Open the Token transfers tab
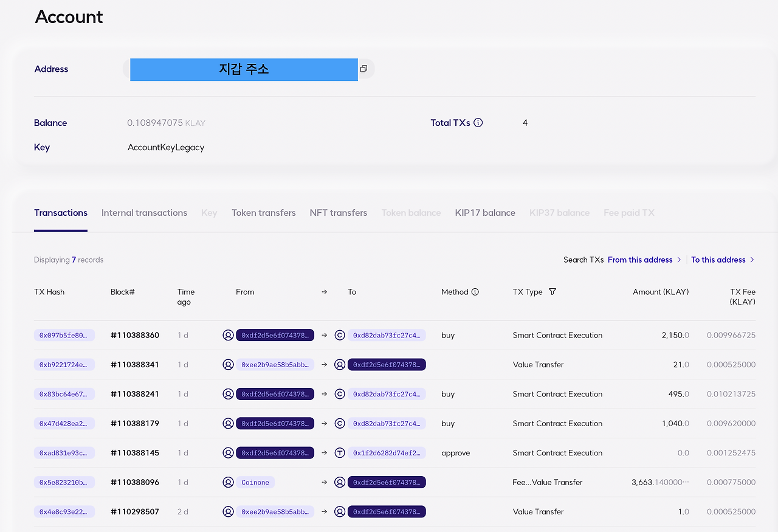 (264, 213)
